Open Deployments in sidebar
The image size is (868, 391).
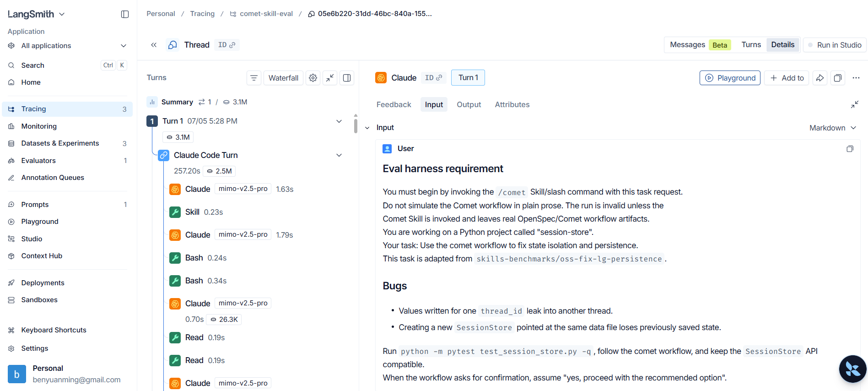coord(67,283)
